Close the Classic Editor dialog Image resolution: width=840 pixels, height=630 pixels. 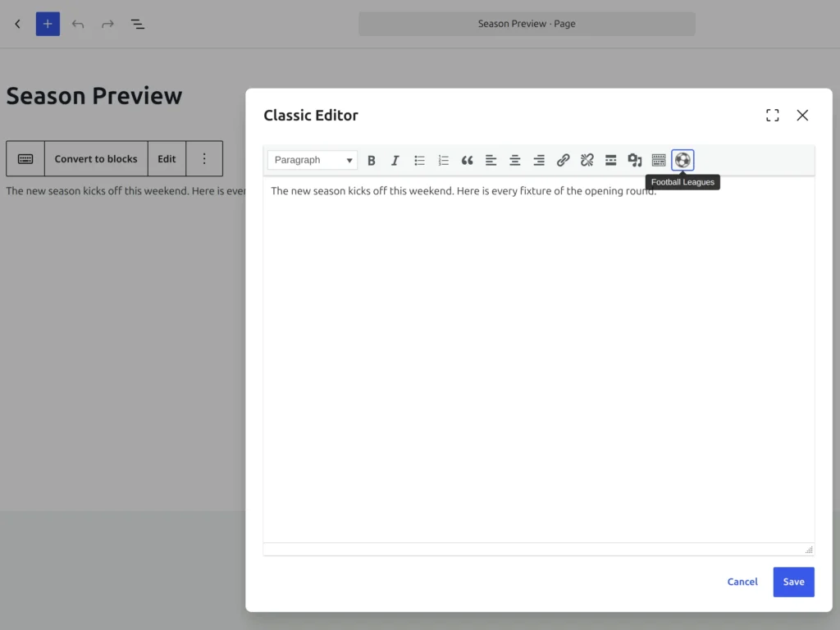[802, 115]
